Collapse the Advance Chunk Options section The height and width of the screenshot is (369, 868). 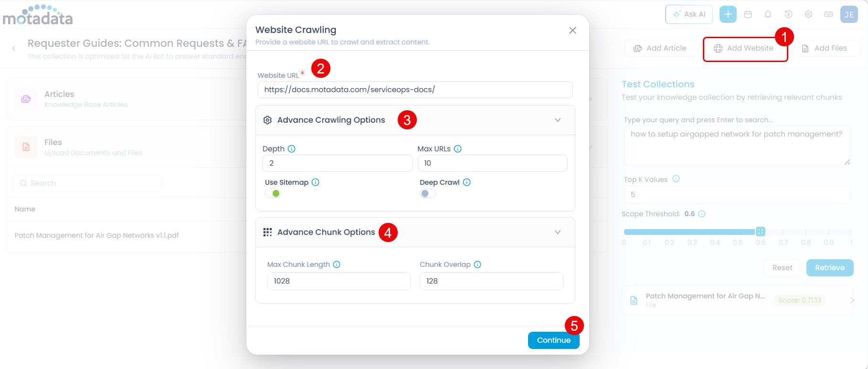coord(558,232)
